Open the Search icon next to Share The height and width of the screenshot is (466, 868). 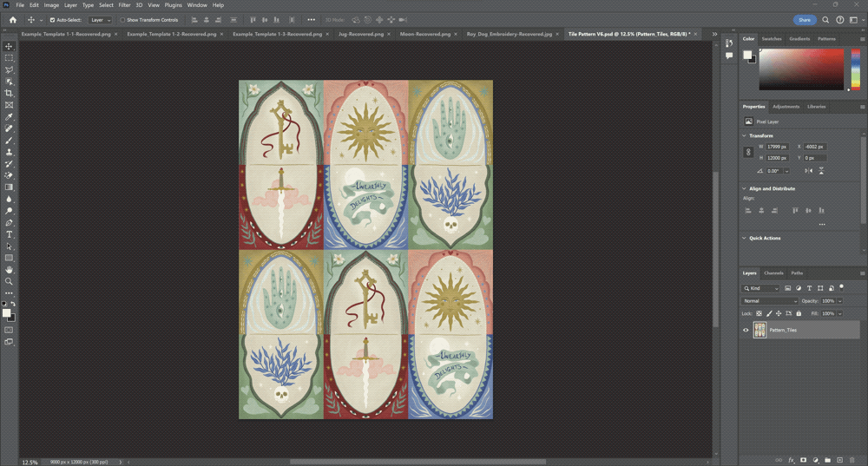pyautogui.click(x=825, y=20)
